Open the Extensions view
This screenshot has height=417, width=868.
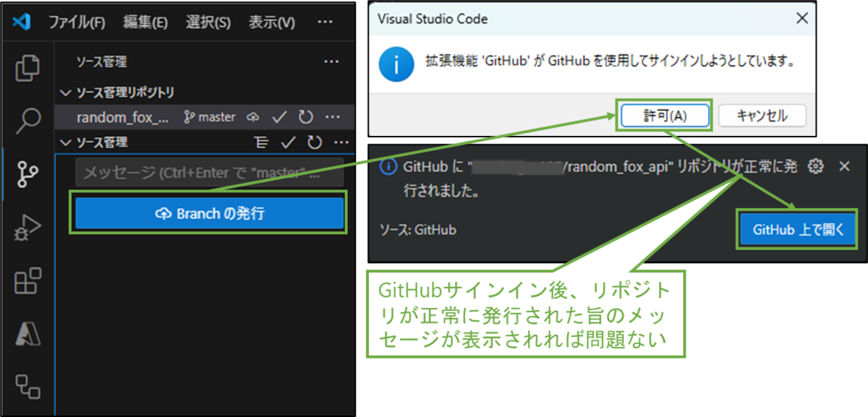point(28,280)
